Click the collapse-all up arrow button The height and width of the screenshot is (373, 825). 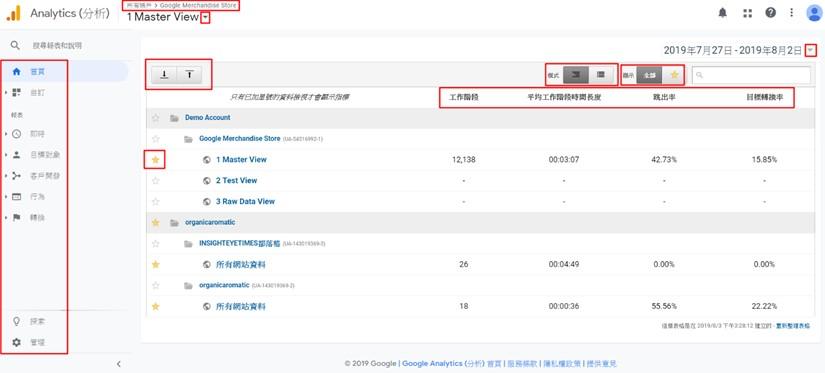190,75
